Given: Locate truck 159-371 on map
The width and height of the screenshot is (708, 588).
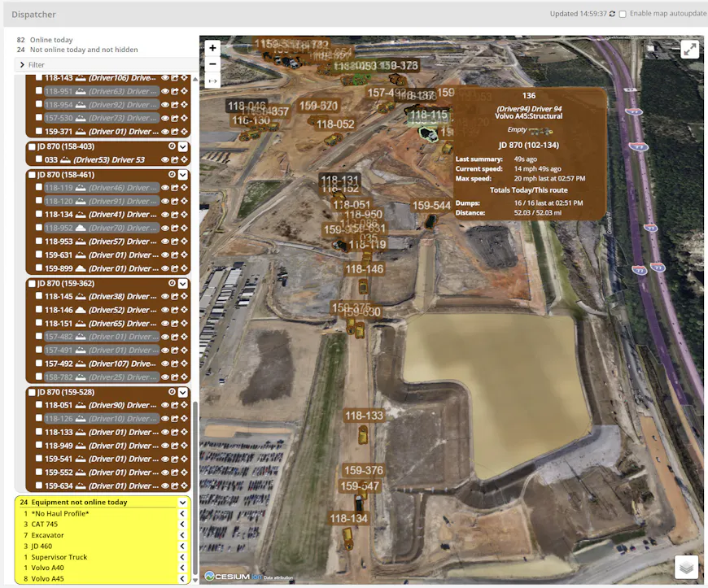Looking at the screenshot, I should tap(184, 132).
